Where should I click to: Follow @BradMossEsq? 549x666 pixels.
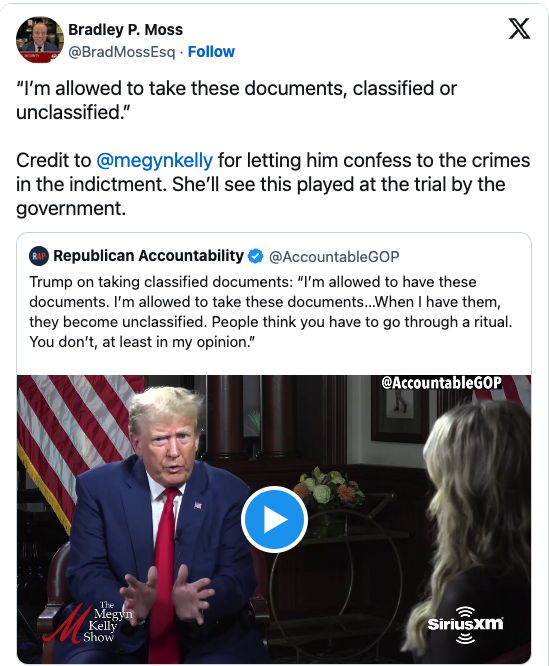[211, 52]
